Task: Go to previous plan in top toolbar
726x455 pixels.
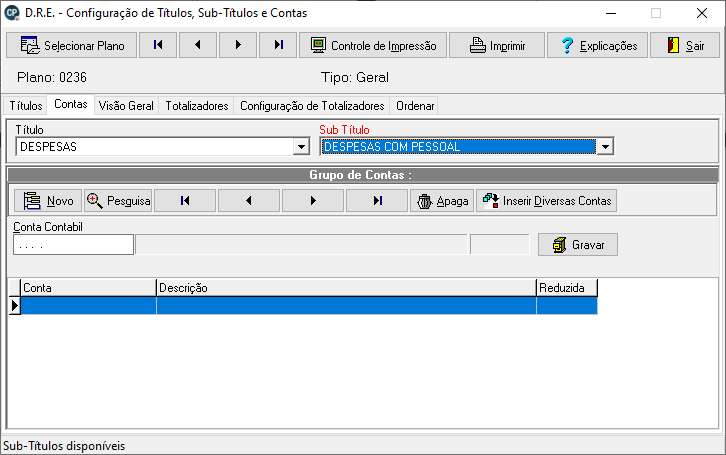Action: [x=198, y=45]
